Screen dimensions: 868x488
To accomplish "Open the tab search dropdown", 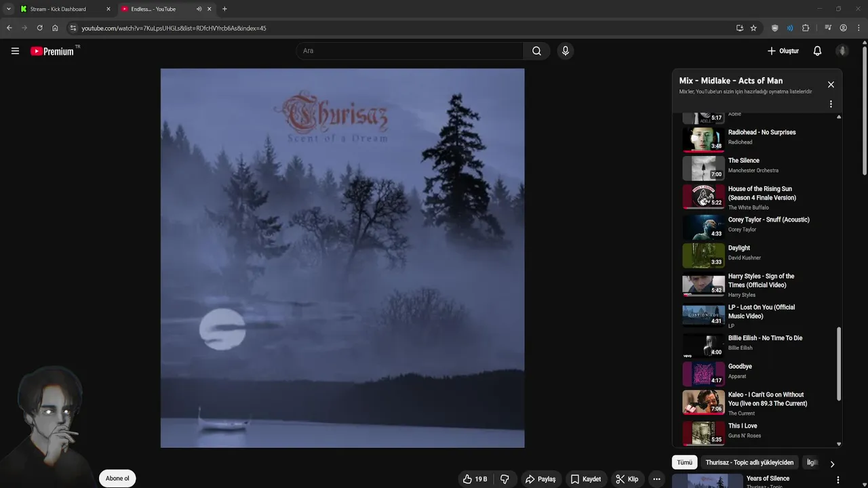I will [x=9, y=9].
